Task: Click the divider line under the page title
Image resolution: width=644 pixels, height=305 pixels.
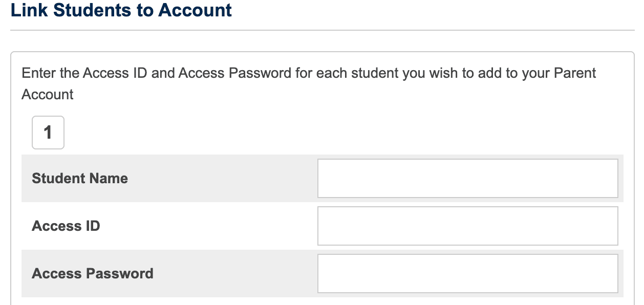Action: pos(322,29)
